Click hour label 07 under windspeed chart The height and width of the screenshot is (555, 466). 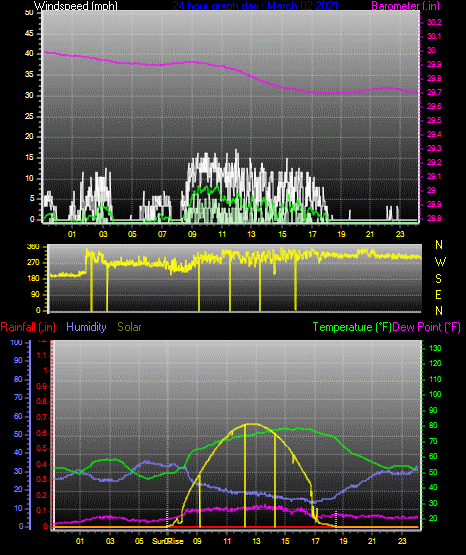[x=162, y=234]
